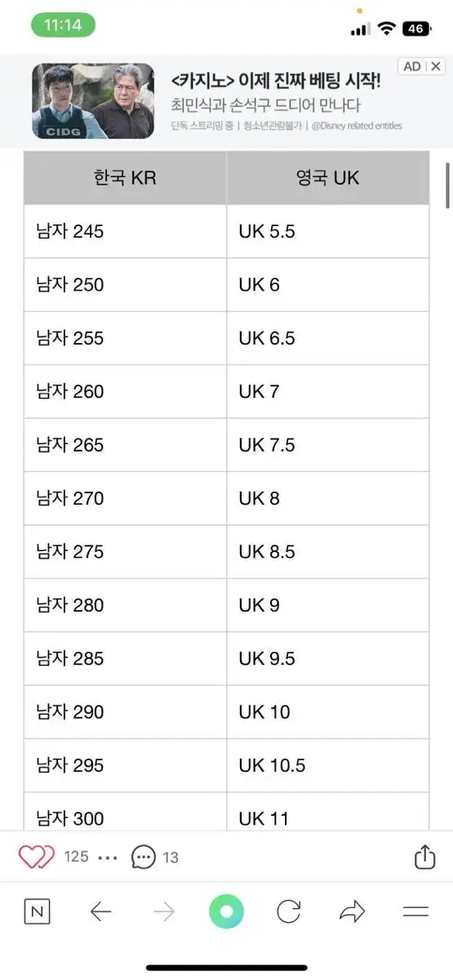Viewport: 453px width, 980px height.
Task: Tap the heart like icon
Action: (36, 857)
